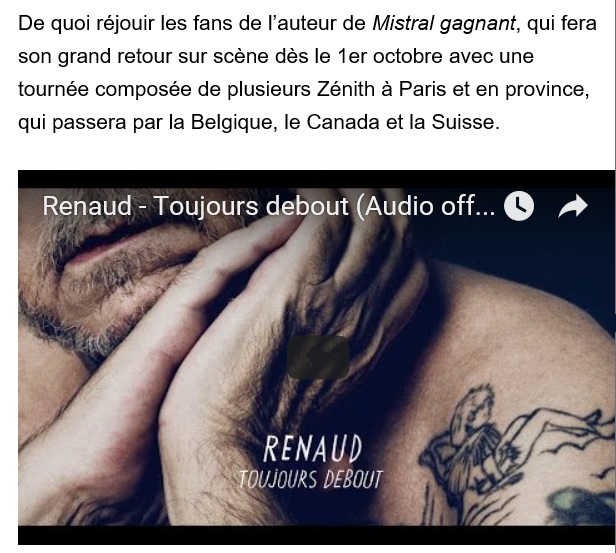Open the 'Renaud - Toujours debout' video title

click(x=268, y=206)
